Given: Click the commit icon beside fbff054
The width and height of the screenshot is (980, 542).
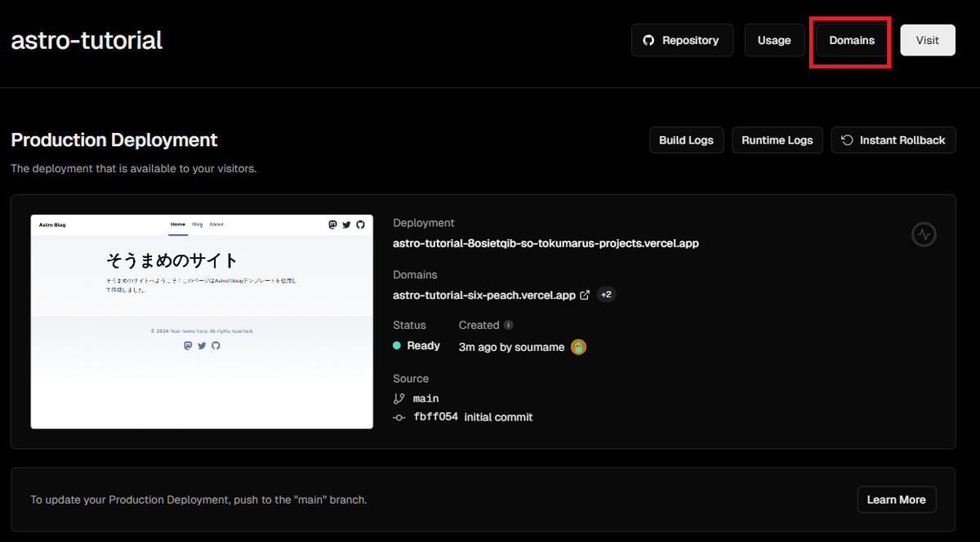Looking at the screenshot, I should click(399, 417).
